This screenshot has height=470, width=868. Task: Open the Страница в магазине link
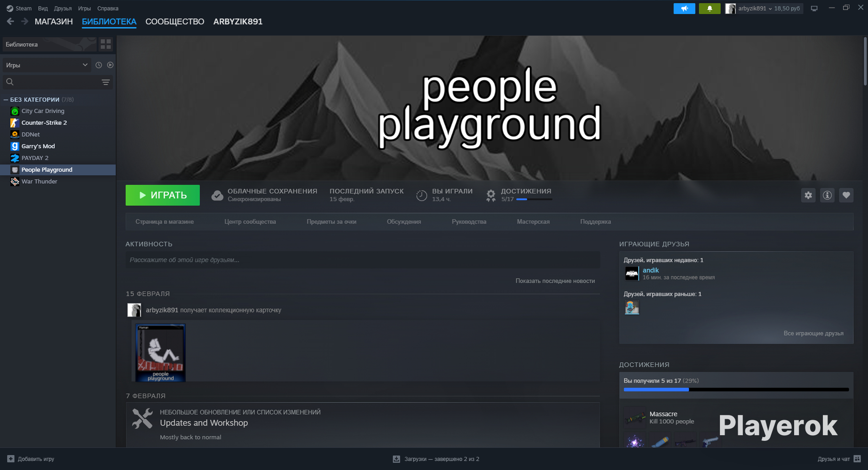(165, 222)
